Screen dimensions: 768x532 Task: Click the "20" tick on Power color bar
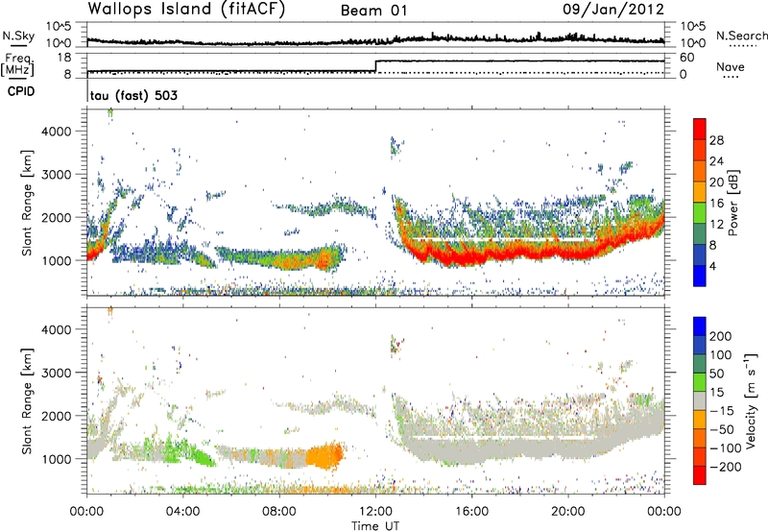[x=716, y=182]
